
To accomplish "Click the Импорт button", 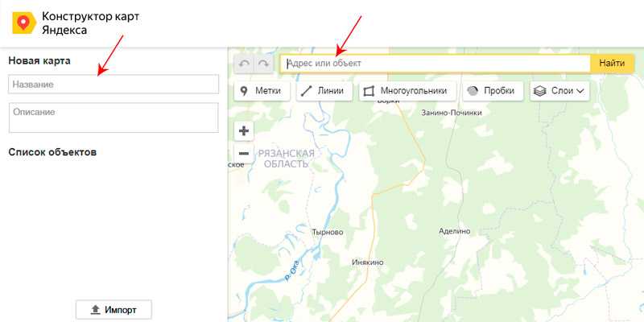I will point(114,310).
